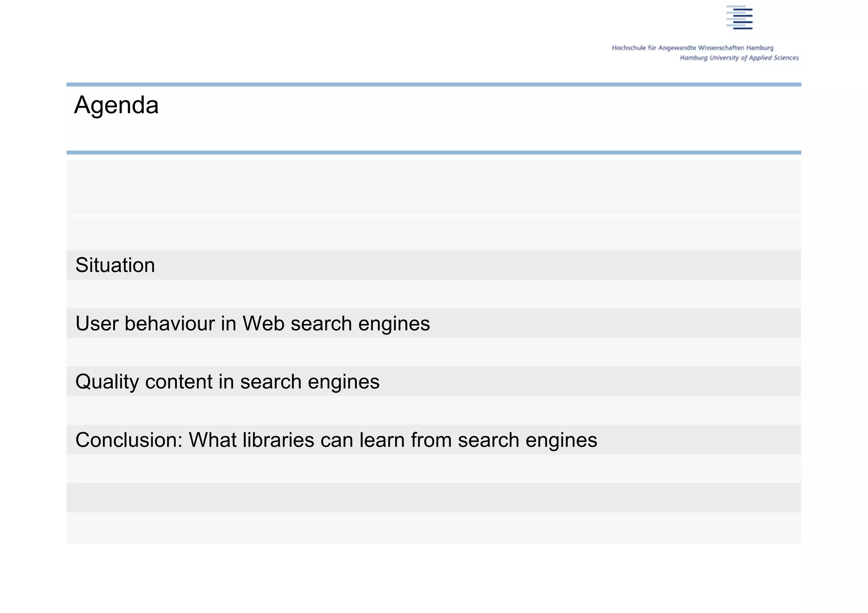Click the empty dark grey row beneath Conclusion
The height and width of the screenshot is (613, 868).
click(434, 498)
